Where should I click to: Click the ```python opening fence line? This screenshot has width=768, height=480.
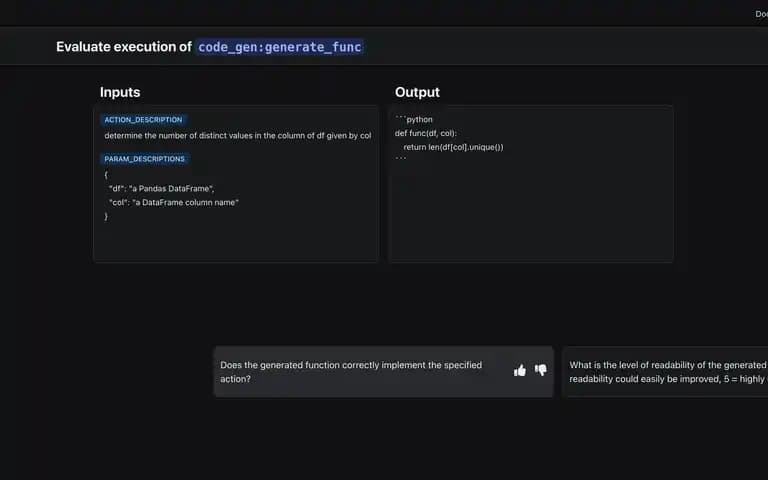[x=414, y=119]
